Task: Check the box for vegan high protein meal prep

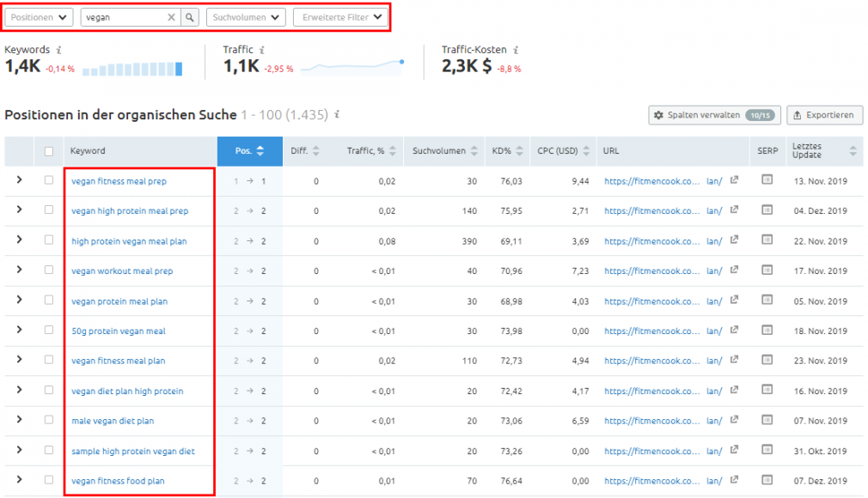Action: (49, 210)
